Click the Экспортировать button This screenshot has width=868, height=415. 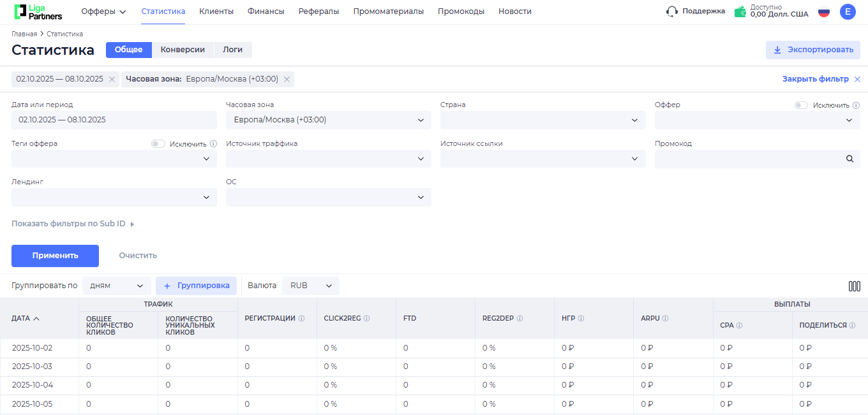point(812,50)
